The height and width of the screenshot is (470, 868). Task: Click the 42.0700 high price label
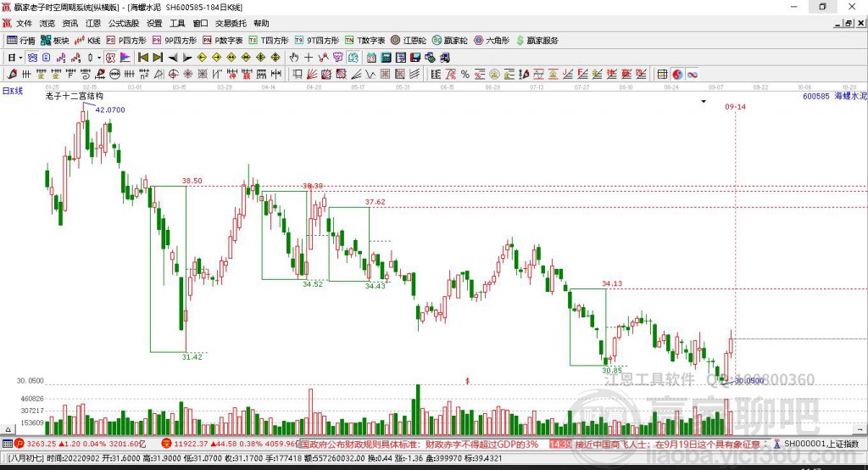pos(110,109)
